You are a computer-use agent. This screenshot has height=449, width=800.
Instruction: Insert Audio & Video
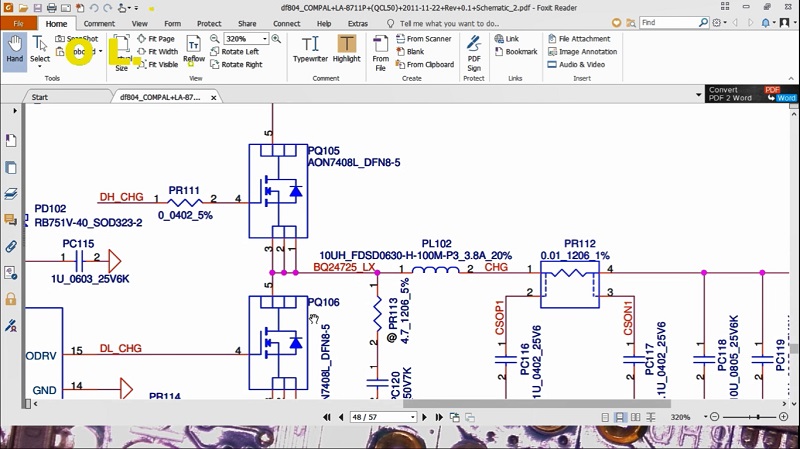pyautogui.click(x=576, y=64)
